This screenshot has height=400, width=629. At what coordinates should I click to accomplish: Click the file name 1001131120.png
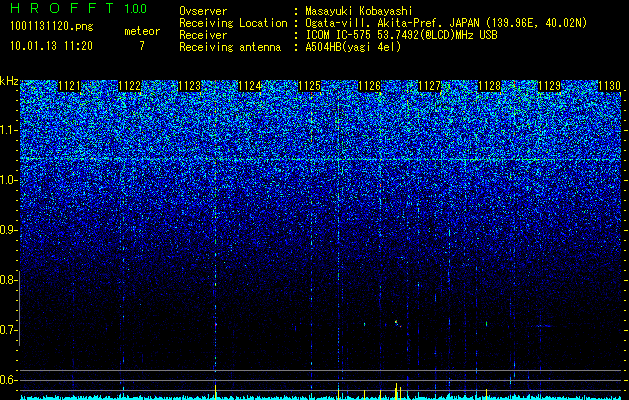pyautogui.click(x=52, y=27)
